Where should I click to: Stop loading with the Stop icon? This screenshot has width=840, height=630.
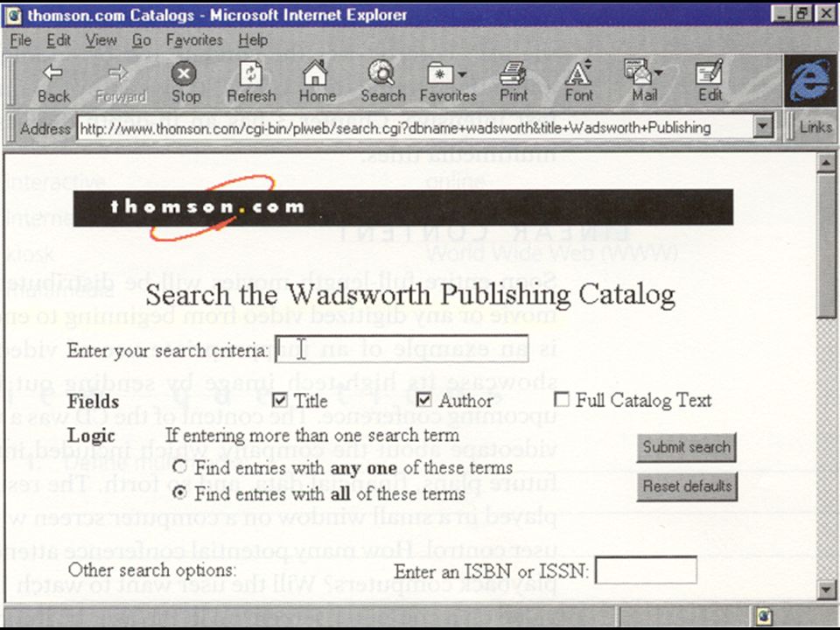(184, 73)
